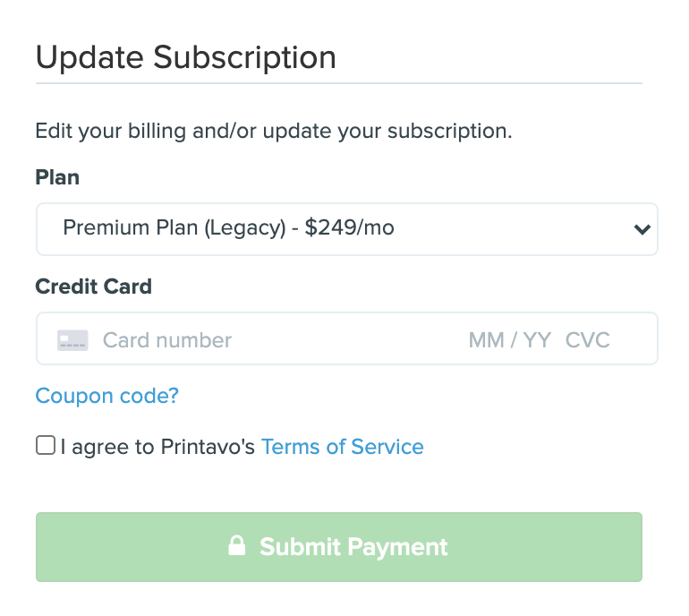Click the divider line under the heading
689x616 pixels.
coord(339,82)
